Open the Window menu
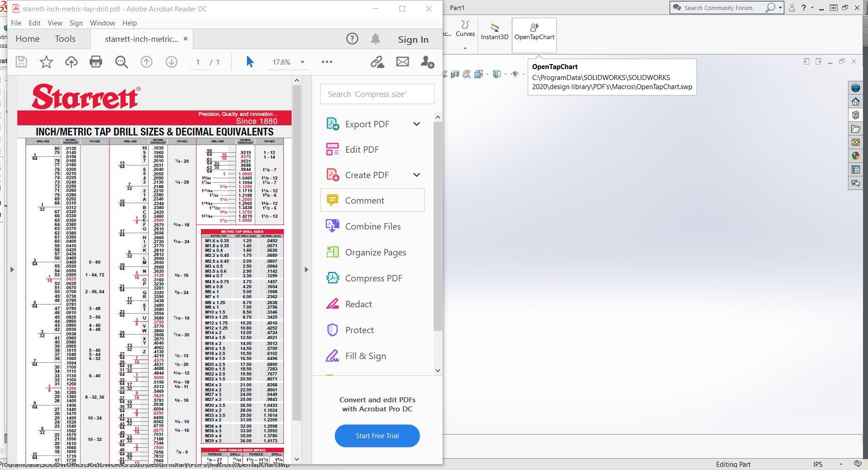Image resolution: width=868 pixels, height=470 pixels. click(x=102, y=23)
